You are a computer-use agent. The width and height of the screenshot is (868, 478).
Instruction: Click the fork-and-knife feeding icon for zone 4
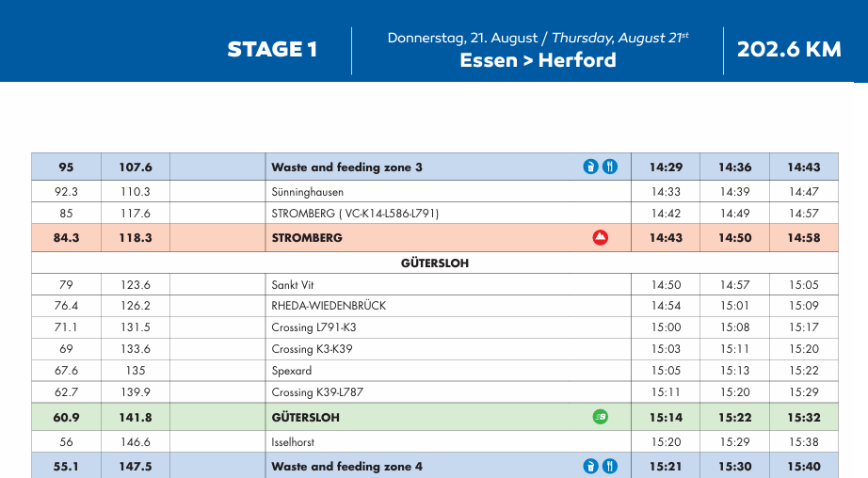click(610, 466)
